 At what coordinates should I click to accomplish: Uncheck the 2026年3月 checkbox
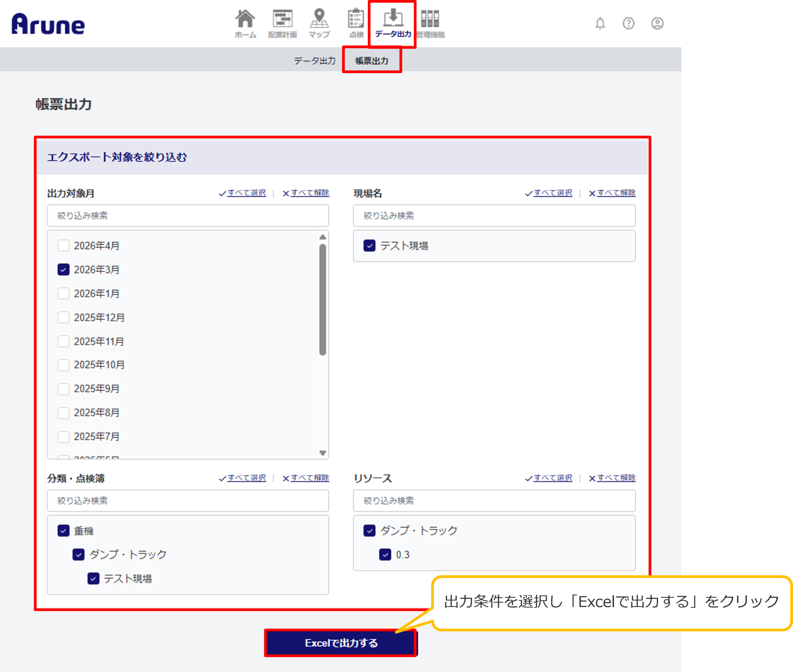pyautogui.click(x=64, y=270)
